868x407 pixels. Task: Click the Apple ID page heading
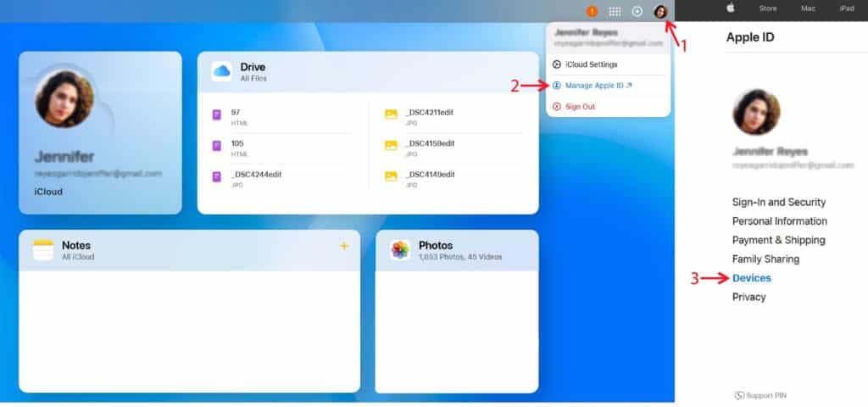(x=750, y=37)
